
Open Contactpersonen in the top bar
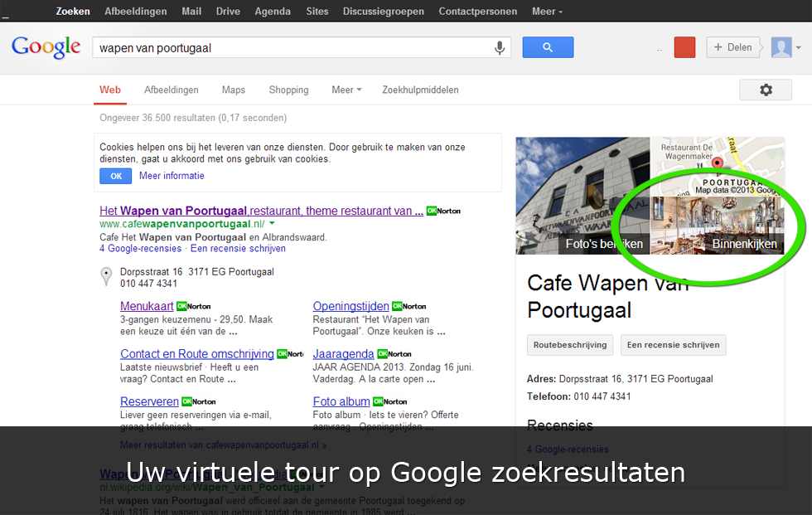(477, 12)
